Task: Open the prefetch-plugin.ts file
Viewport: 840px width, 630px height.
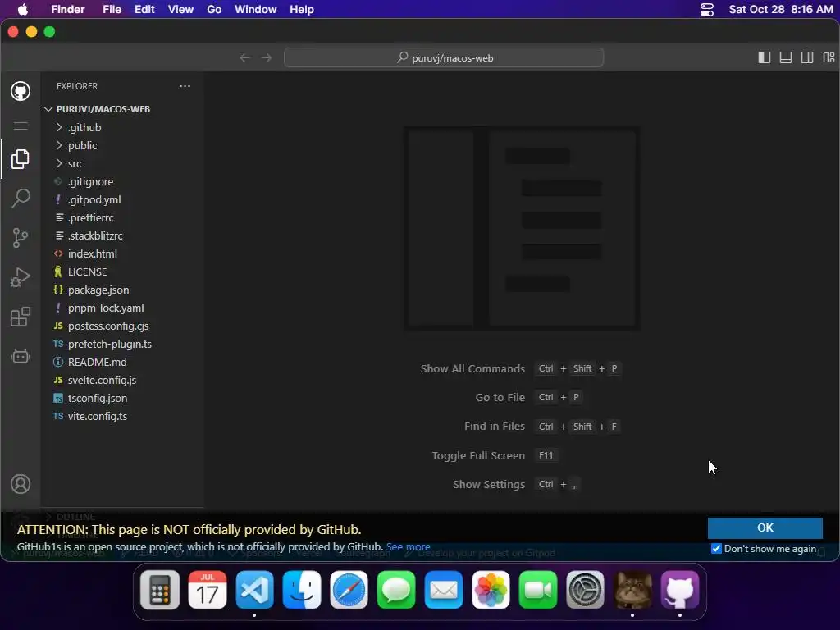Action: click(x=121, y=344)
